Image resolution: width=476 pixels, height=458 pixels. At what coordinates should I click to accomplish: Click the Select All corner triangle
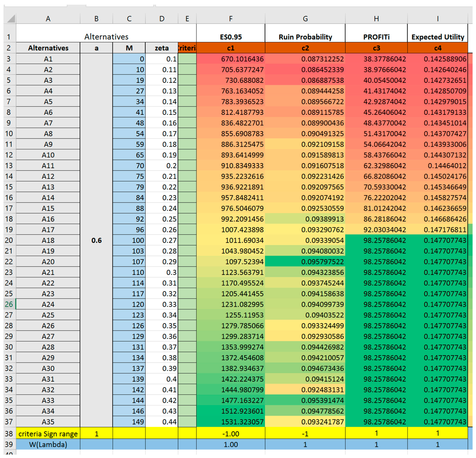pos(10,19)
